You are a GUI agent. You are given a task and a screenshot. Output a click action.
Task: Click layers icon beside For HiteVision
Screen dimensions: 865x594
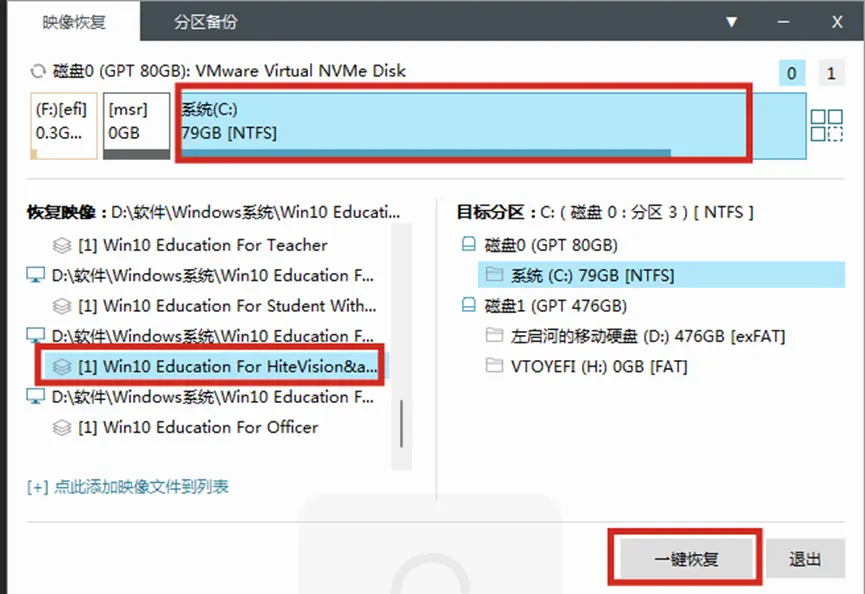point(62,366)
